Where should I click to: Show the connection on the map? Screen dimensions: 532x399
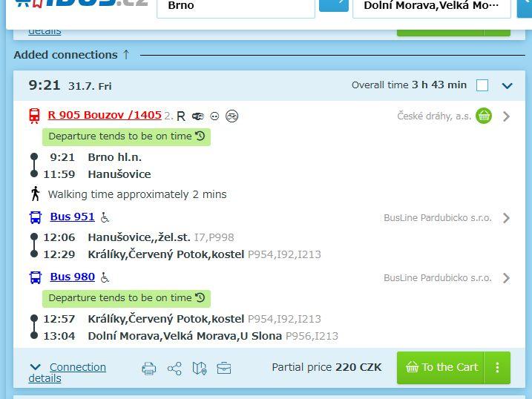tap(200, 368)
